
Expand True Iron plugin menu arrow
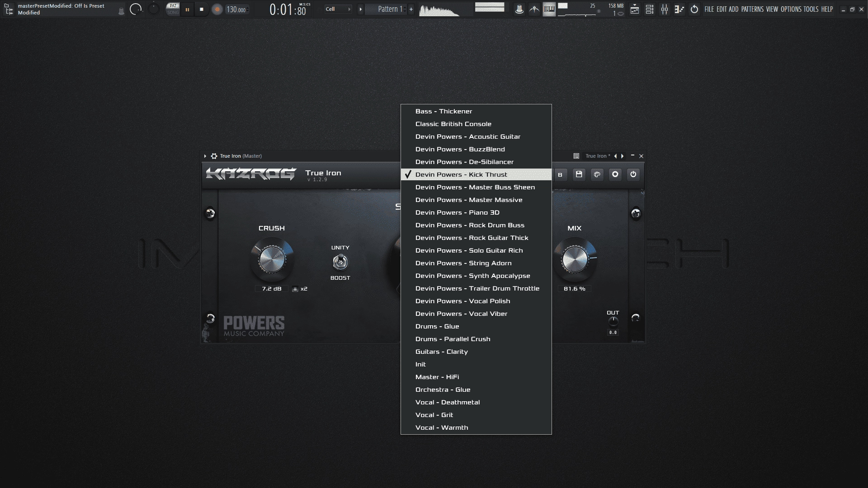pos(205,156)
